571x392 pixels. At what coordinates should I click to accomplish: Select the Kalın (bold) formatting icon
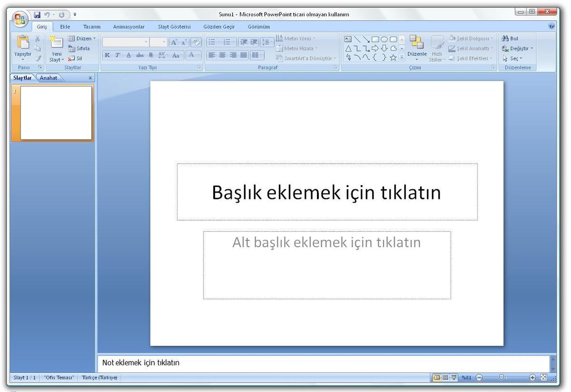[108, 55]
